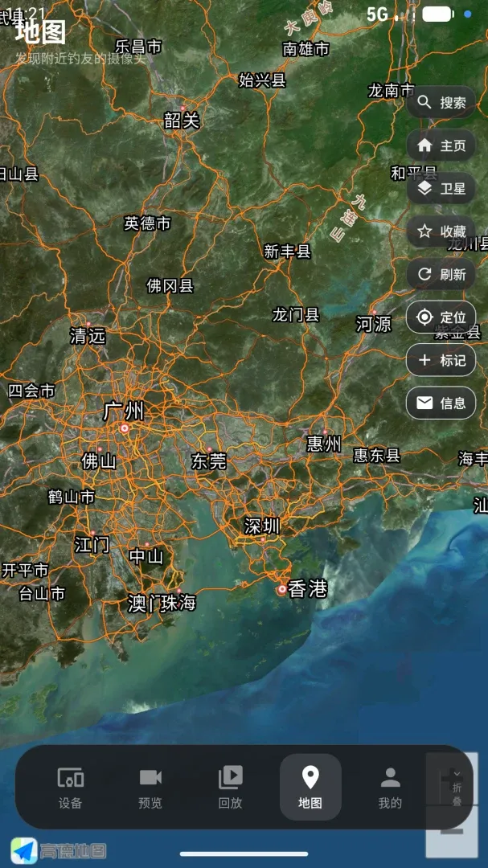This screenshot has width=488, height=868.
Task: Reload the map with 刷新
Action: (x=441, y=274)
